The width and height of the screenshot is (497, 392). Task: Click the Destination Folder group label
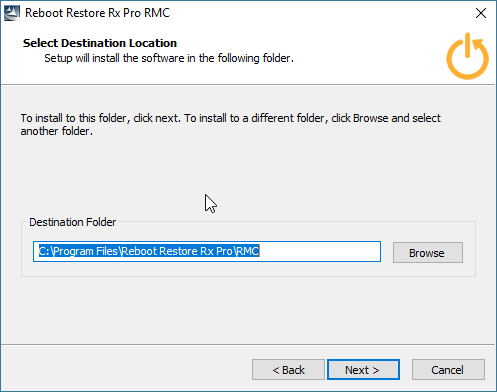(73, 222)
